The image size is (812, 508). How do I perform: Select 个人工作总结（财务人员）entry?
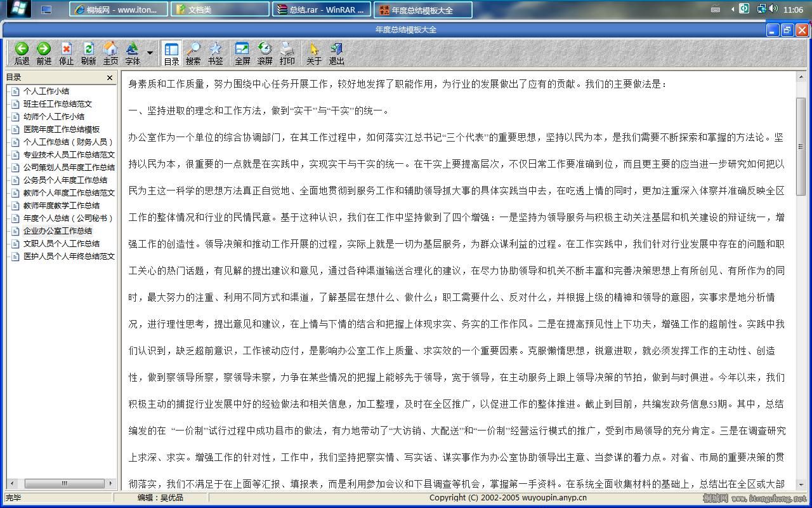coord(69,142)
